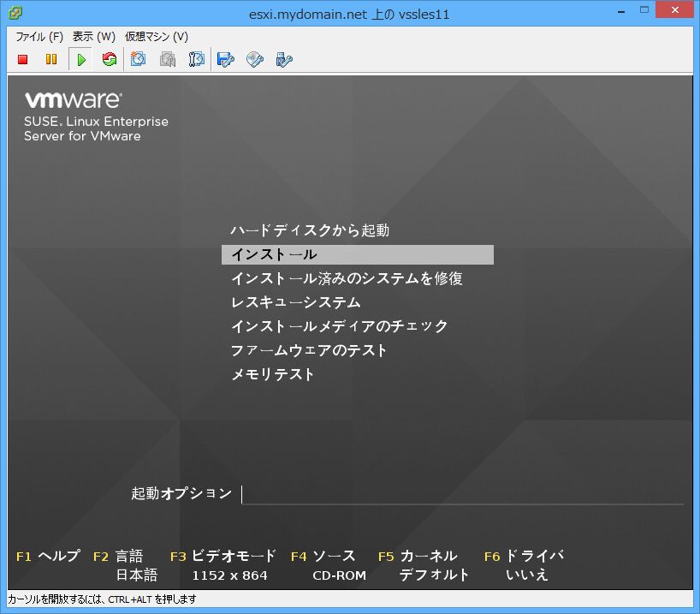The image size is (700, 614).
Task: Click the 起動オプション input field
Action: click(x=462, y=494)
